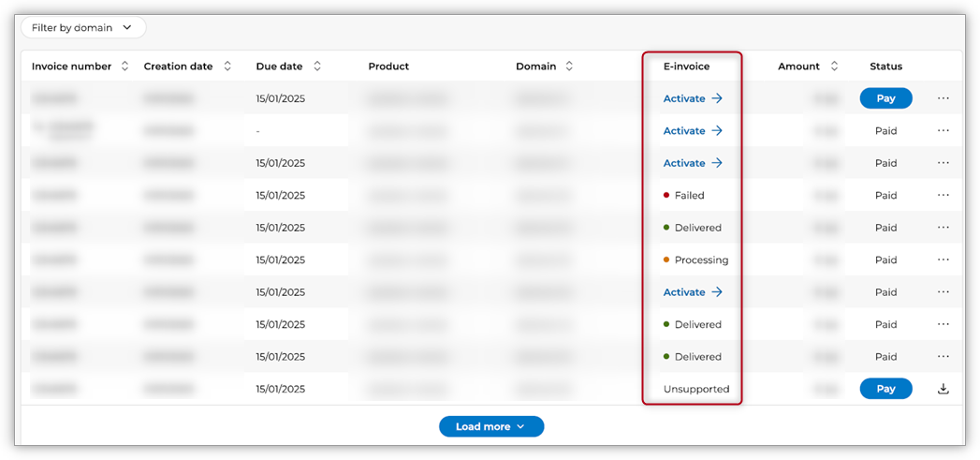
Task: Sort by Due date column arrows
Action: point(317,67)
